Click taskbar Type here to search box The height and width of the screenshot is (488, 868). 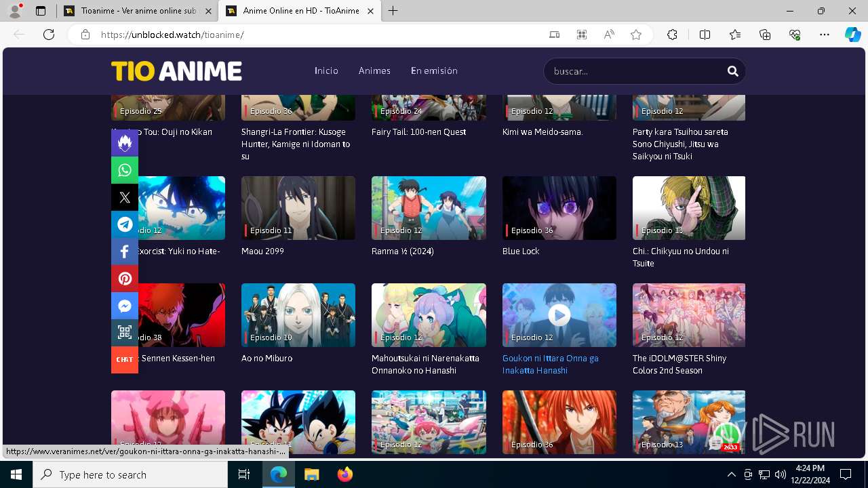coord(130,474)
